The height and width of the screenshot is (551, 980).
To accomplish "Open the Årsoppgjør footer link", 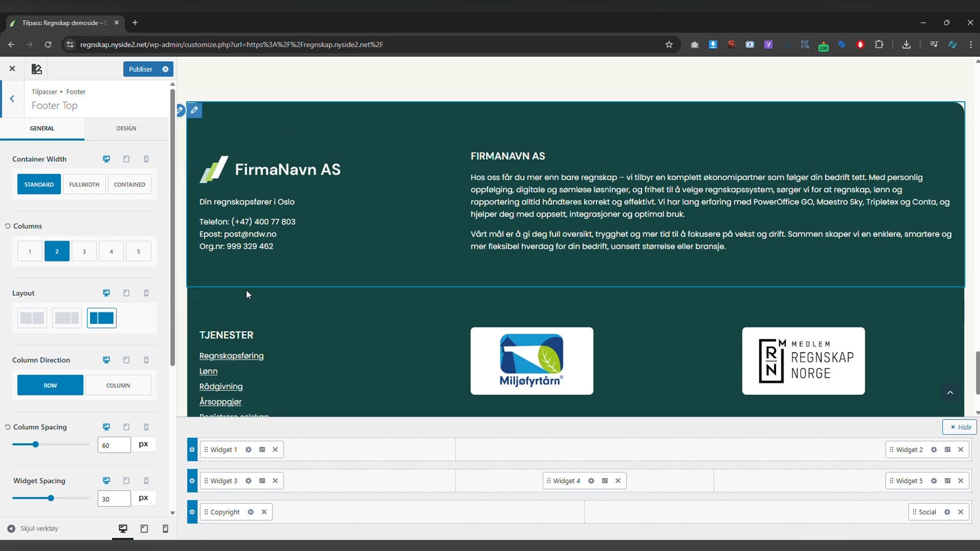I will tap(221, 402).
